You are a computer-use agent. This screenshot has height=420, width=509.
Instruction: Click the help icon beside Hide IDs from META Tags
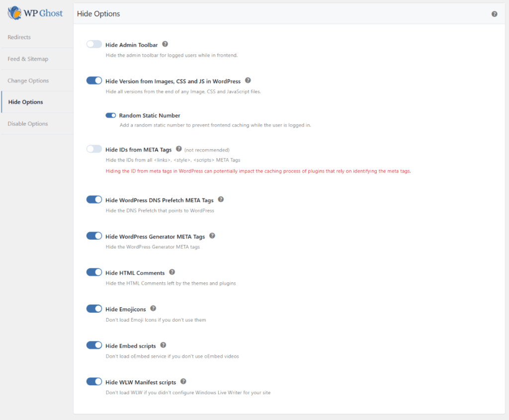[x=180, y=149]
